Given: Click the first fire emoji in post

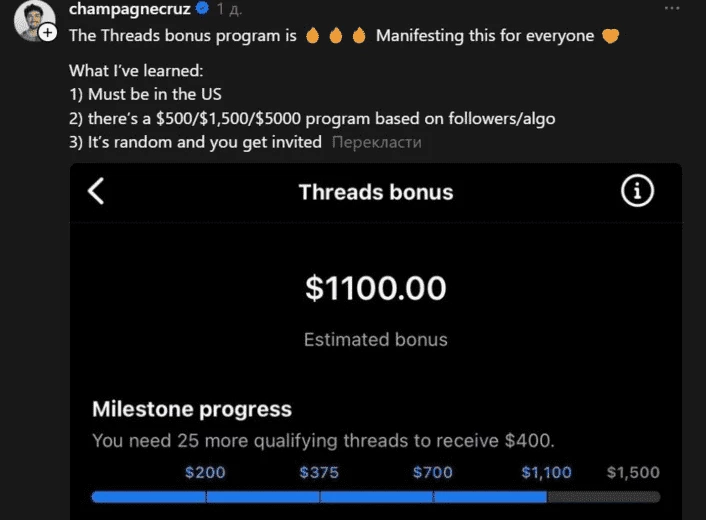Looking at the screenshot, I should coord(312,35).
